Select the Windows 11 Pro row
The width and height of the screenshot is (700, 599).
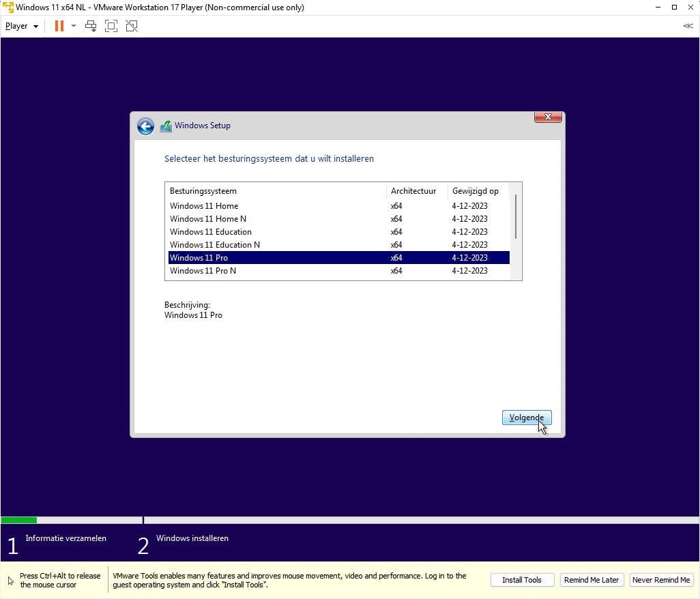click(x=339, y=258)
